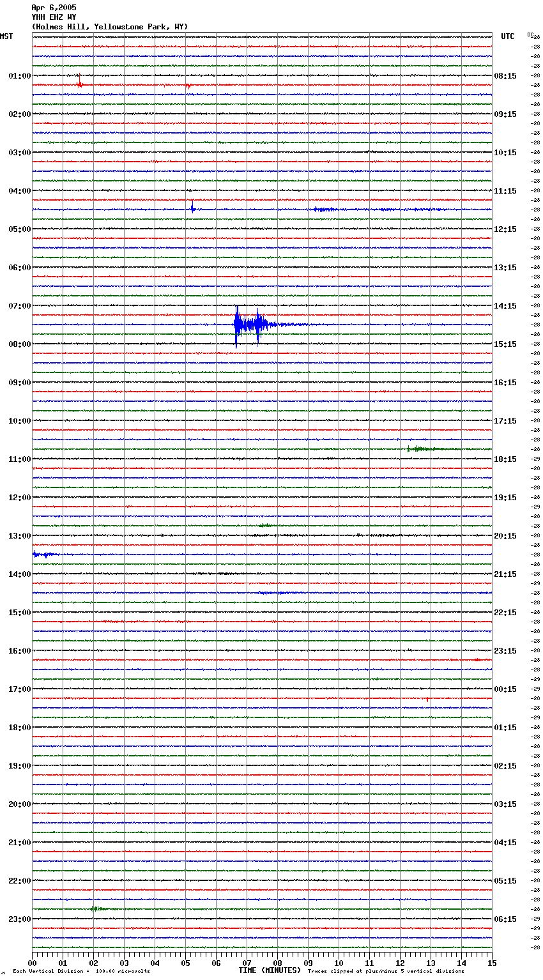The image size is (543, 980).
Task: Select the '22:00' MST hour label
Action: pyautogui.click(x=20, y=881)
